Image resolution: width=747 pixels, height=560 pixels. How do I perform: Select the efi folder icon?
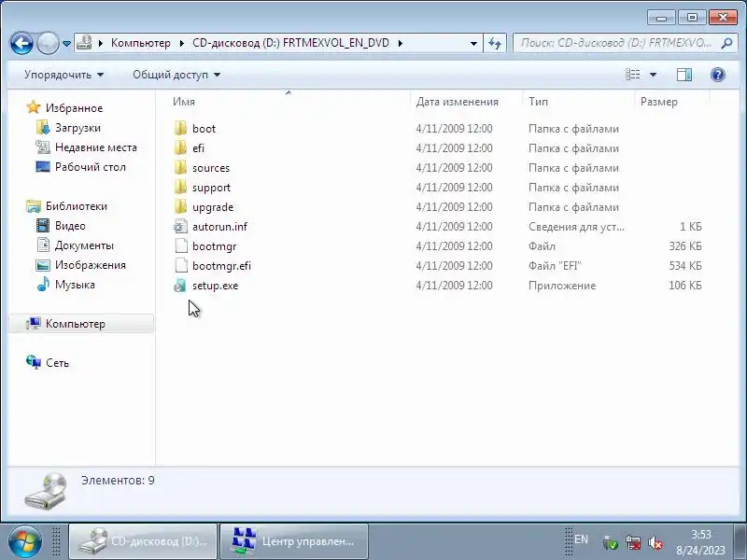[180, 147]
